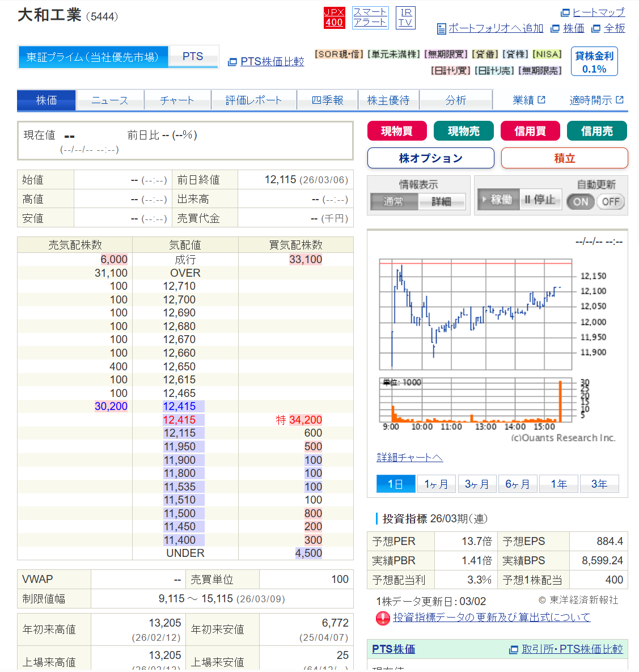
Task: Select the 1ヶ月 chart period
Action: [436, 484]
